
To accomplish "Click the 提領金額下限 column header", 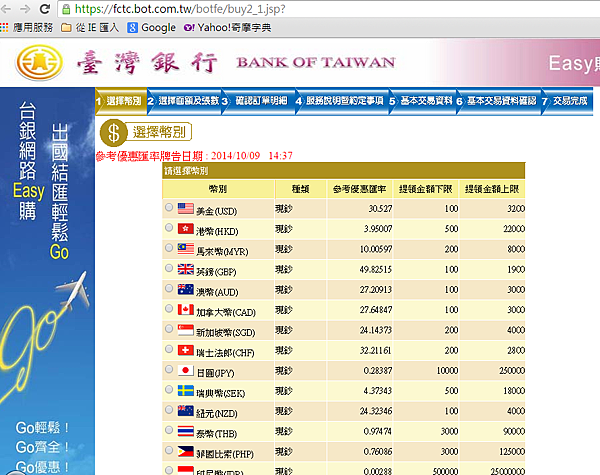I will (426, 189).
